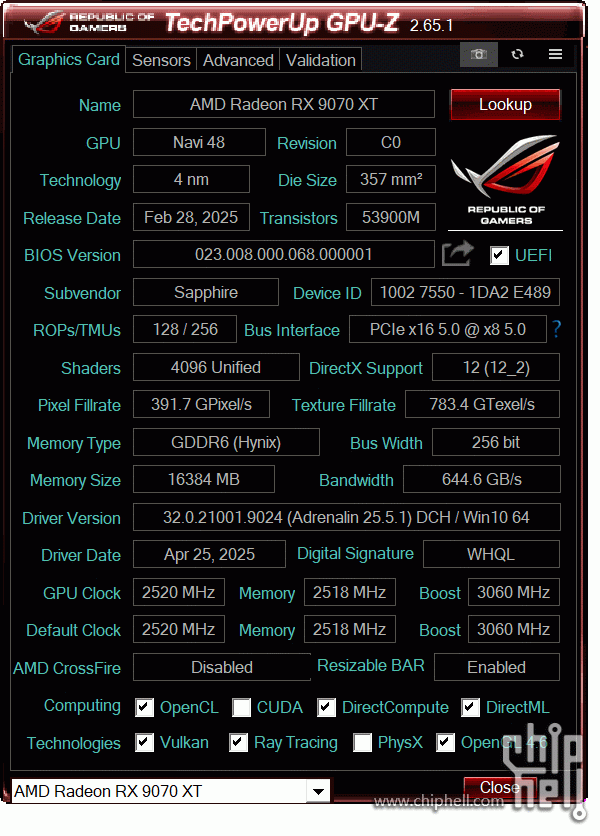Click the Digital Signature value WHQL

click(x=491, y=554)
